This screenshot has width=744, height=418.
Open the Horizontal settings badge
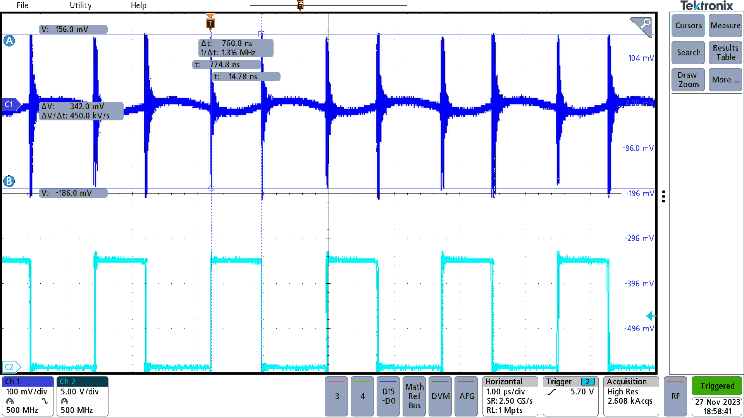point(511,395)
